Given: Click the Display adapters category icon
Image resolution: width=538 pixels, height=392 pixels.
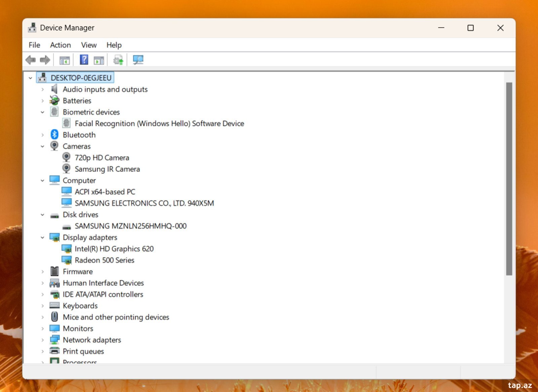Looking at the screenshot, I should [54, 237].
